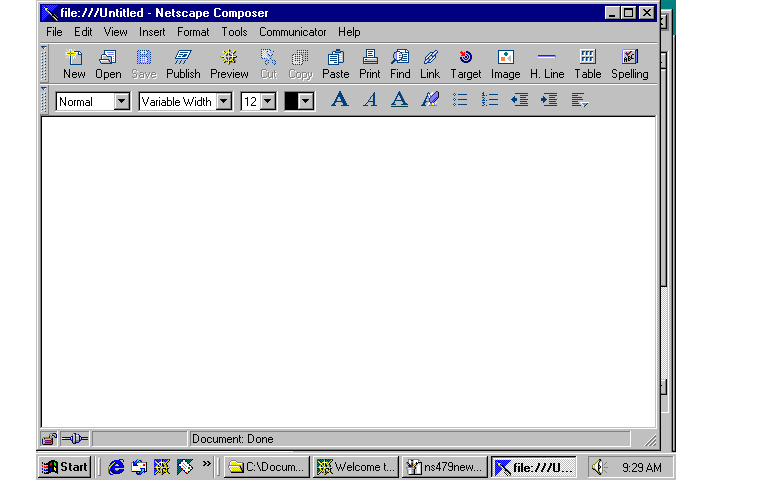Click the Paste toolbar icon
770x480 pixels.
pos(335,64)
